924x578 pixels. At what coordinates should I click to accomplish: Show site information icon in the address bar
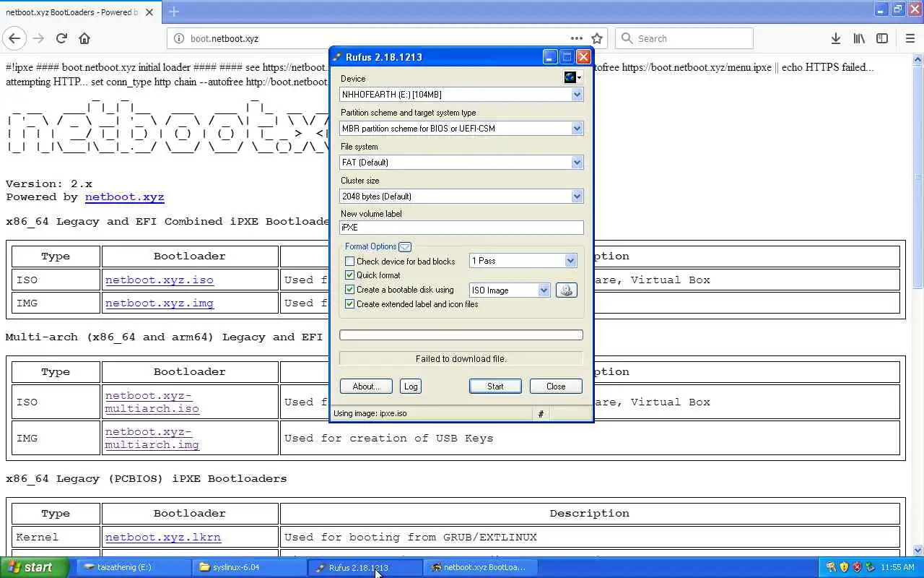click(x=178, y=38)
